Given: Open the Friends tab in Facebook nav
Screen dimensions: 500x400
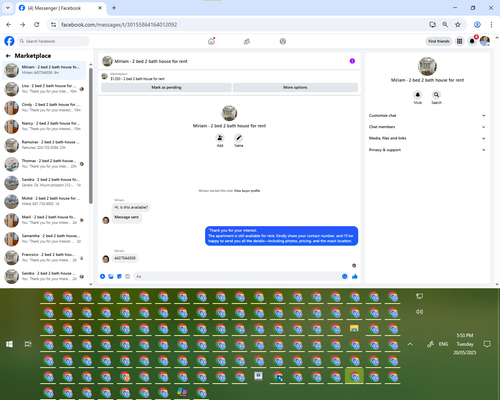Looking at the screenshot, I should tap(247, 41).
